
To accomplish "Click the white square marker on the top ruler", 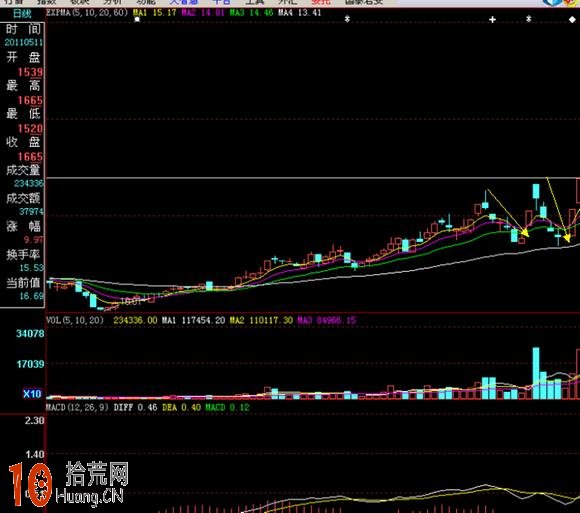I will [x=137, y=20].
